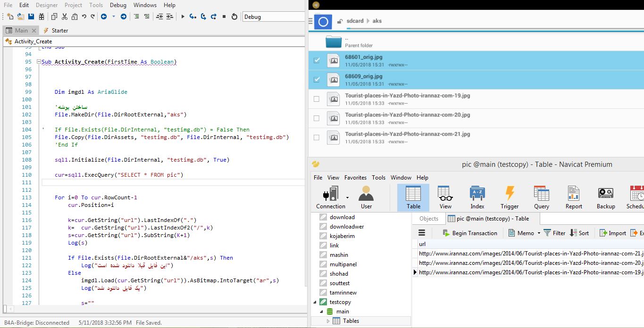Click the Cut scissors icon

(x=65, y=16)
